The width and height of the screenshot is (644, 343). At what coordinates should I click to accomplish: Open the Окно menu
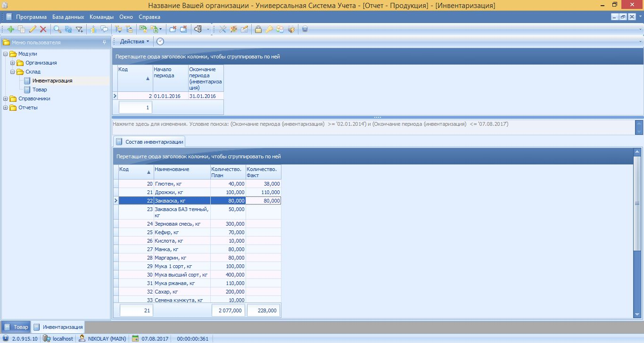[126, 17]
